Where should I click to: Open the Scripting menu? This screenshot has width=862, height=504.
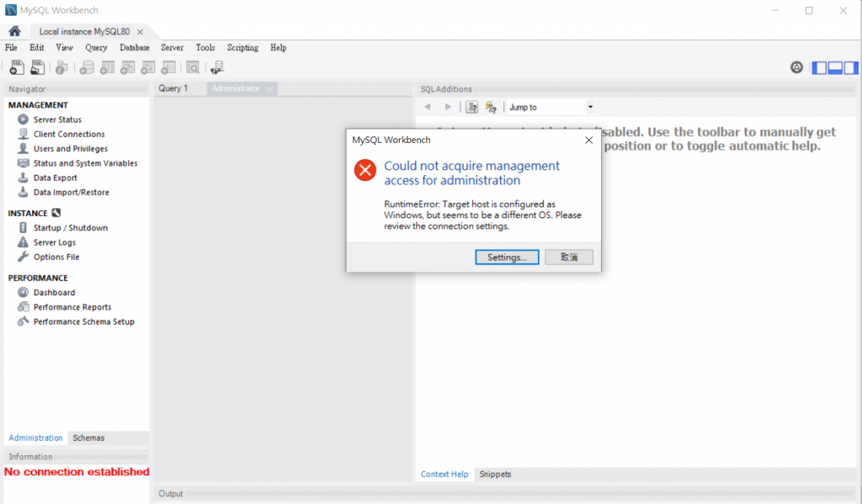click(242, 48)
